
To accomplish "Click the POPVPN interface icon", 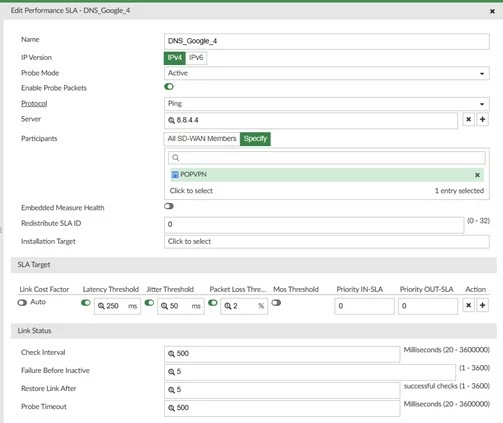I will (175, 174).
